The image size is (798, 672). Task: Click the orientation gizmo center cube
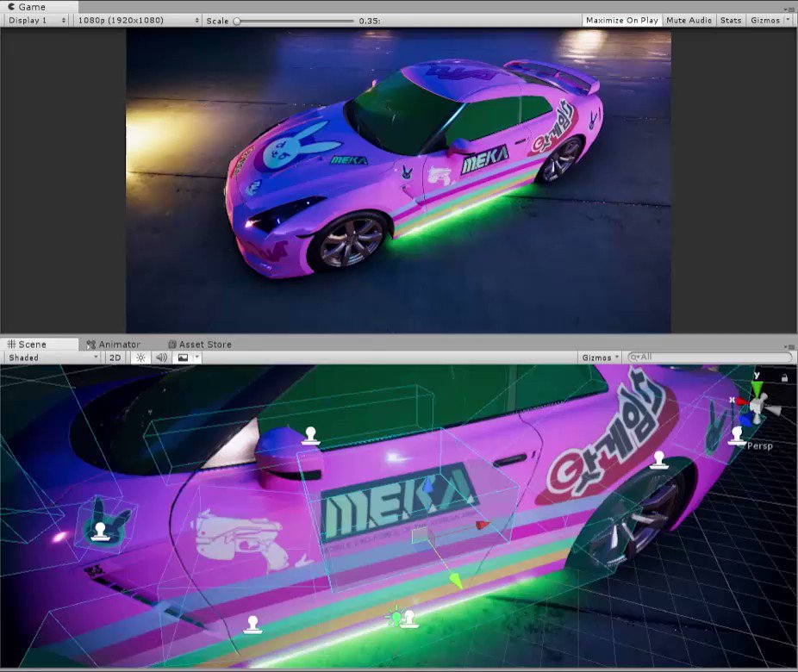(757, 407)
